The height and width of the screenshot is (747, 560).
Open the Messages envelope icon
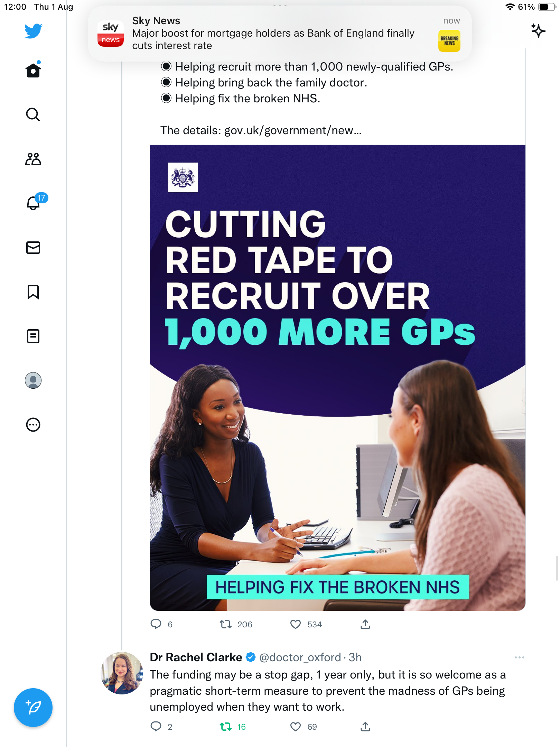pyautogui.click(x=33, y=248)
